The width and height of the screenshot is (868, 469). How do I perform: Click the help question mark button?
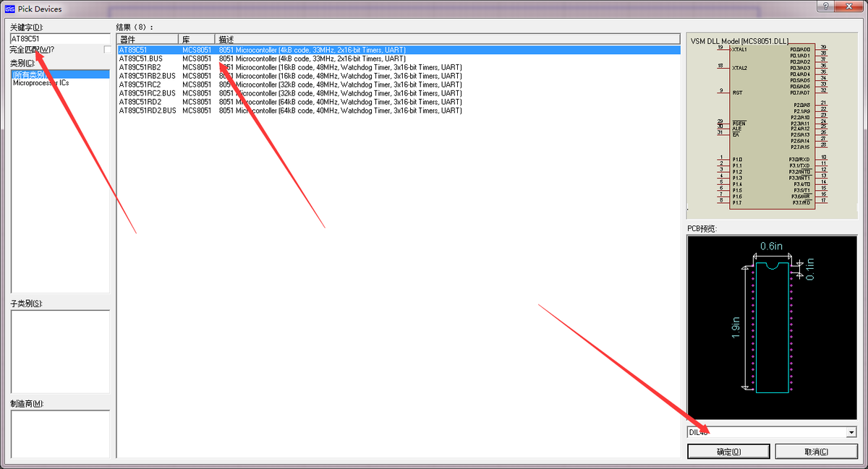click(826, 6)
